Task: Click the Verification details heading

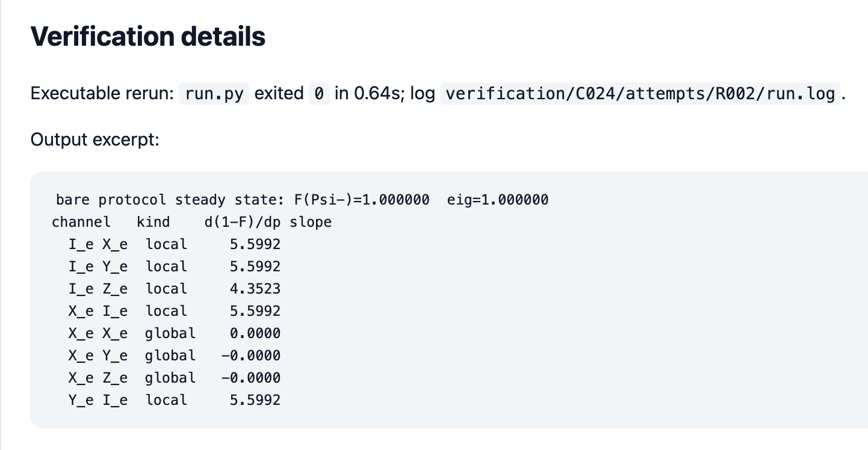Action: 148,37
